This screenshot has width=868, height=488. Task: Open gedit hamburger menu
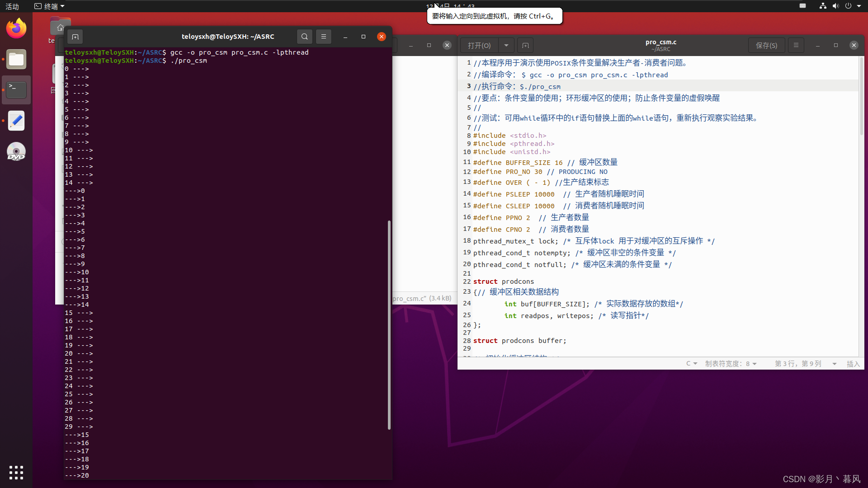(796, 45)
